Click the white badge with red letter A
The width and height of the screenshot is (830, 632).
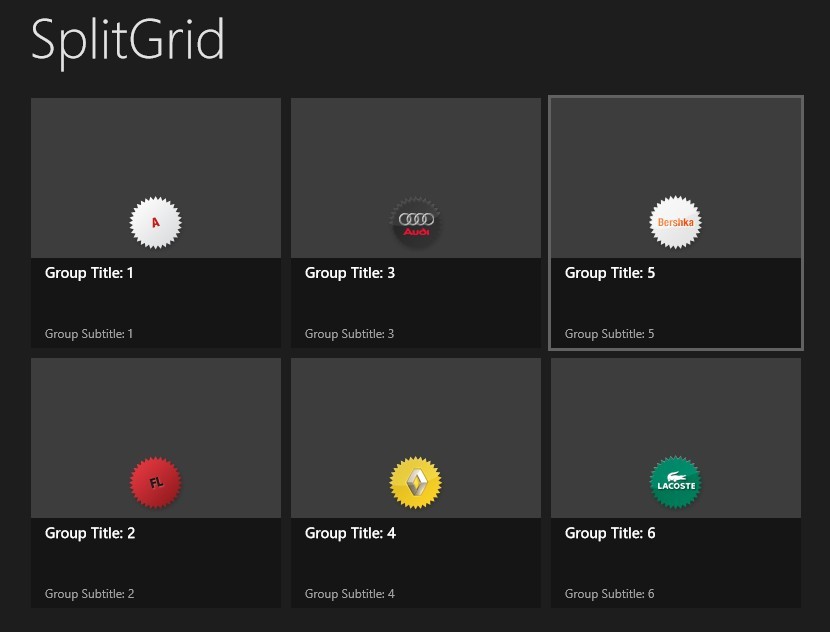pos(156,222)
